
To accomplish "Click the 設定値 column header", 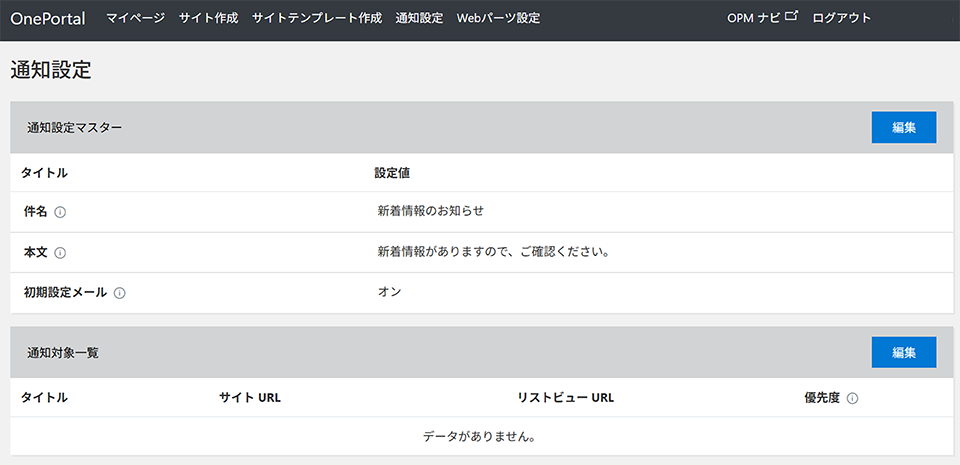I will [x=392, y=173].
